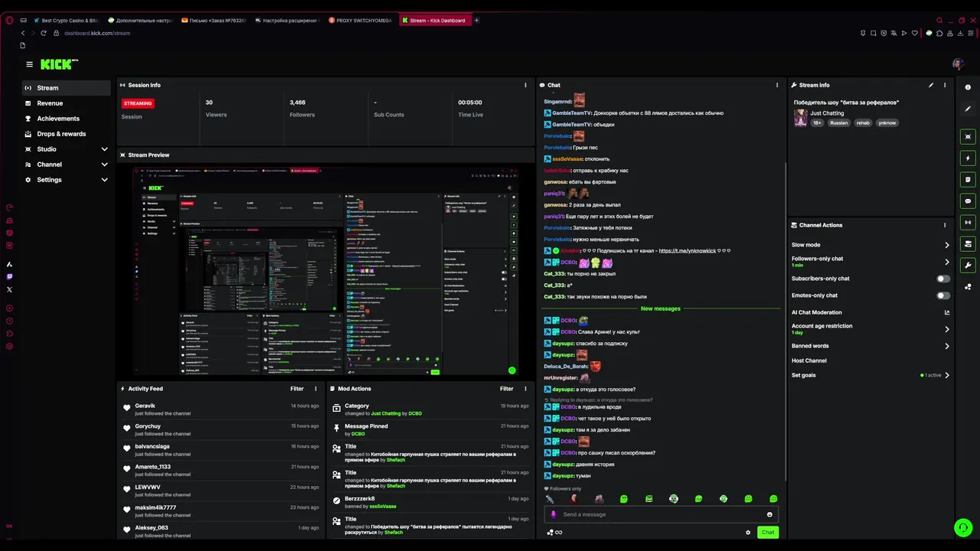Viewport: 980px width, 551px height.
Task: Click the lightning bolt icon in right sidebar
Action: point(968,158)
